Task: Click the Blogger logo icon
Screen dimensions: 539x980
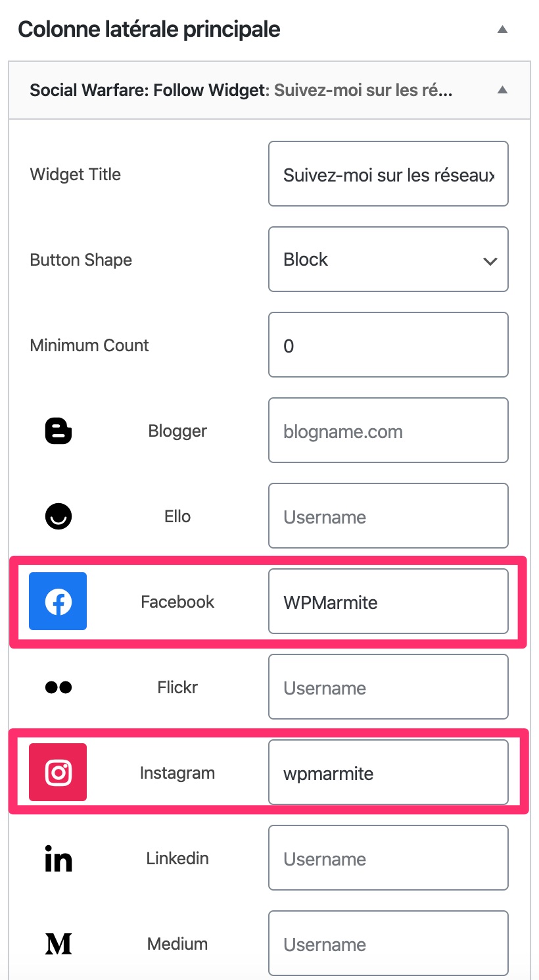Action: pos(58,431)
